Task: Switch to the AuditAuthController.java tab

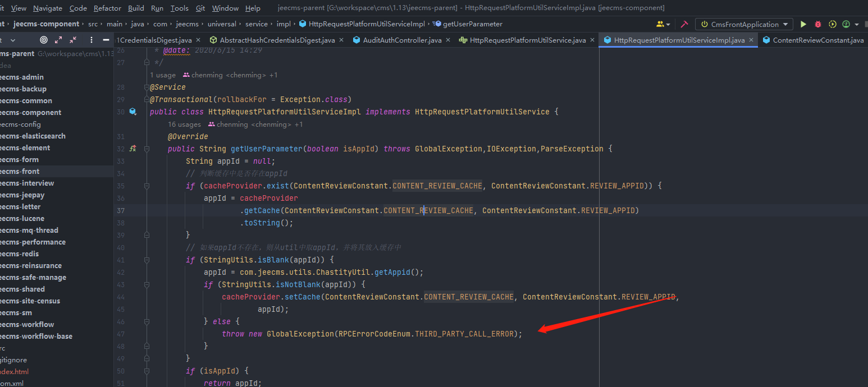Action: click(397, 40)
